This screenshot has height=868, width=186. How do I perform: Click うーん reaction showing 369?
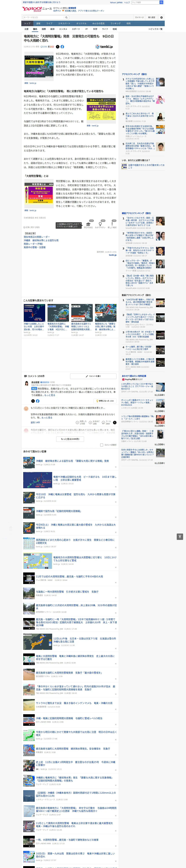tap(106, 423)
